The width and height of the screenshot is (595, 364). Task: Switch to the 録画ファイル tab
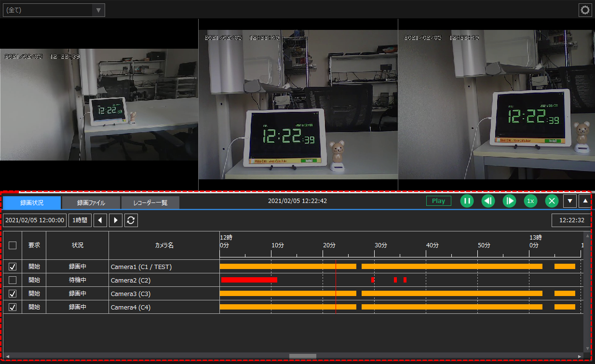[x=91, y=202]
